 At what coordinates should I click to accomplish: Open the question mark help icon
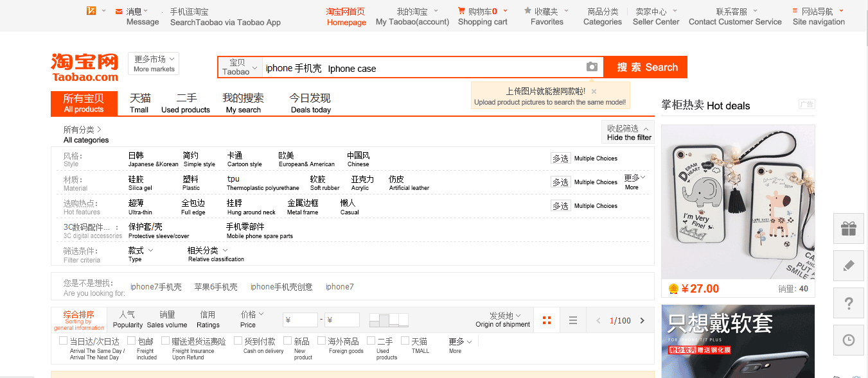pos(849,303)
